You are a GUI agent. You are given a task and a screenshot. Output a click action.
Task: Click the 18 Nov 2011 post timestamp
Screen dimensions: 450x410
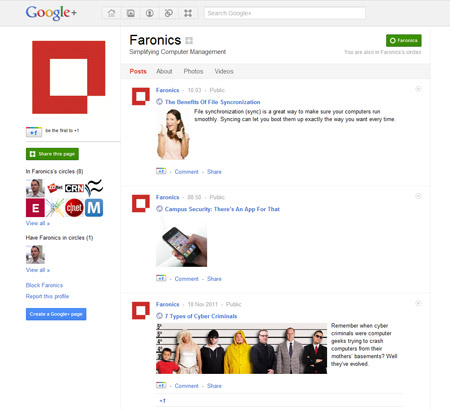click(x=202, y=304)
